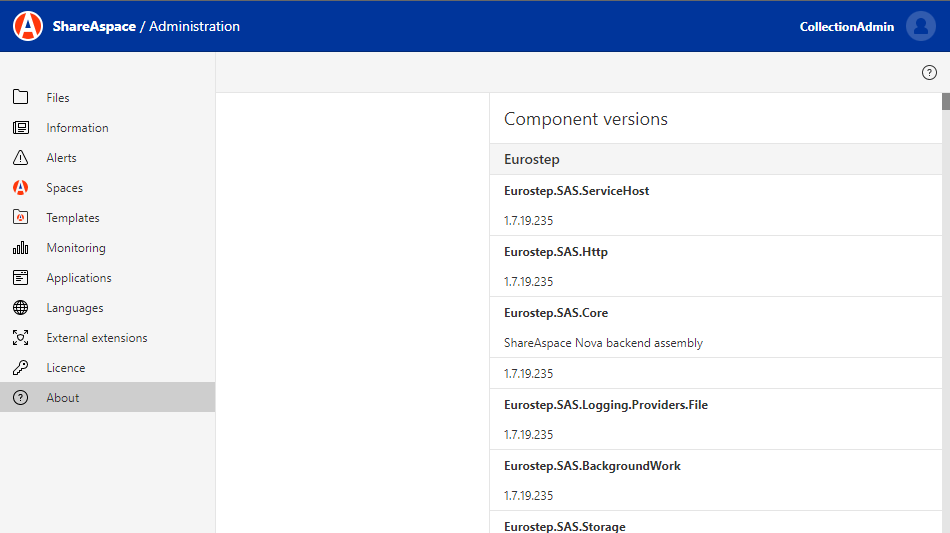This screenshot has height=533, width=950.
Task: Select the About menu entry
Action: click(63, 398)
